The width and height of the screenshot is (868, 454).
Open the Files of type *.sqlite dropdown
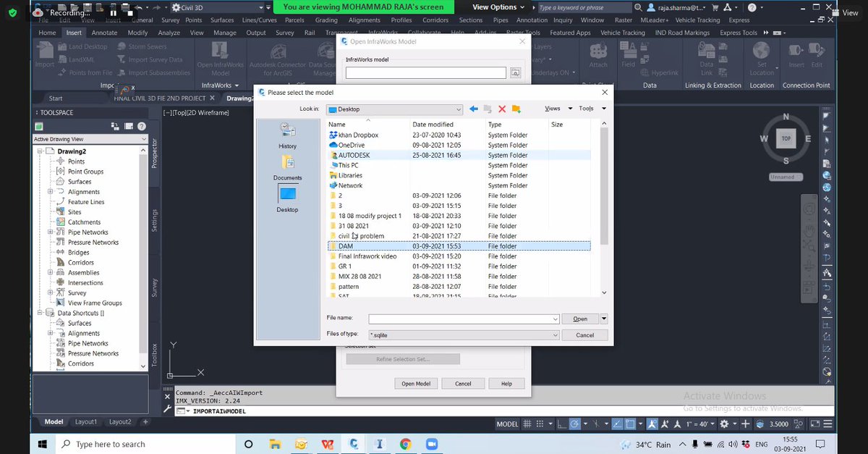(555, 335)
